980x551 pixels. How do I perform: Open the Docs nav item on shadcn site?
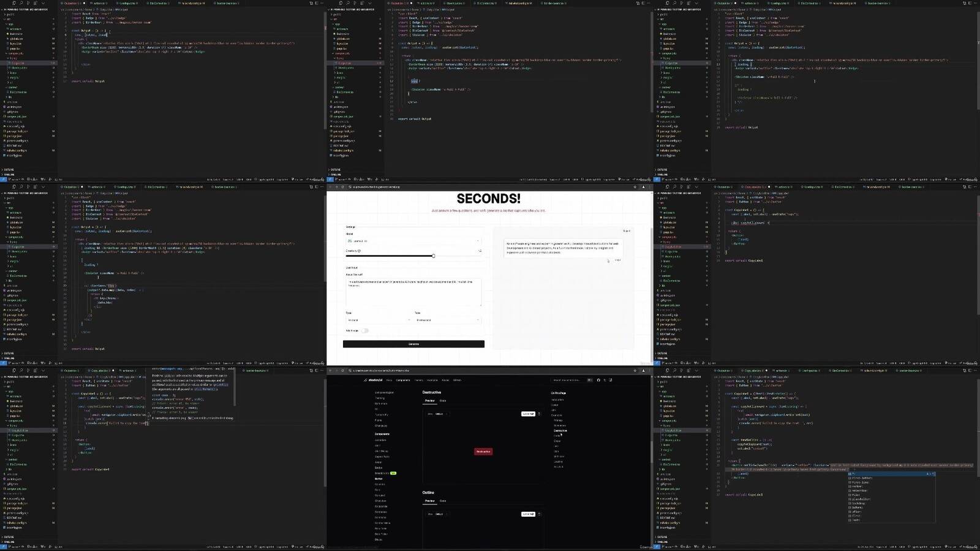point(389,380)
